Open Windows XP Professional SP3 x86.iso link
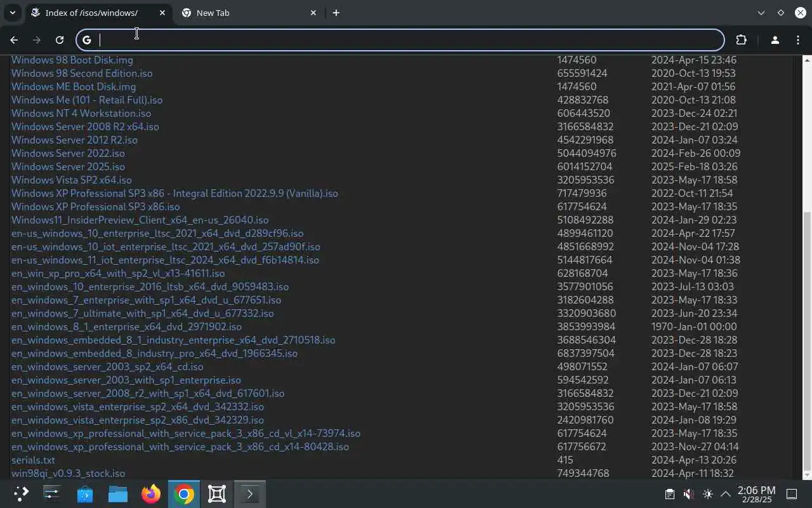 pyautogui.click(x=96, y=206)
